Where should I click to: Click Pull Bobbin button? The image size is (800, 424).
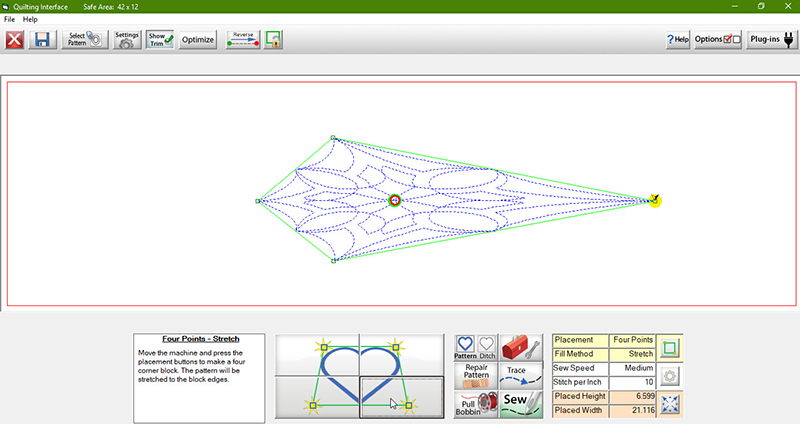pyautogui.click(x=475, y=404)
